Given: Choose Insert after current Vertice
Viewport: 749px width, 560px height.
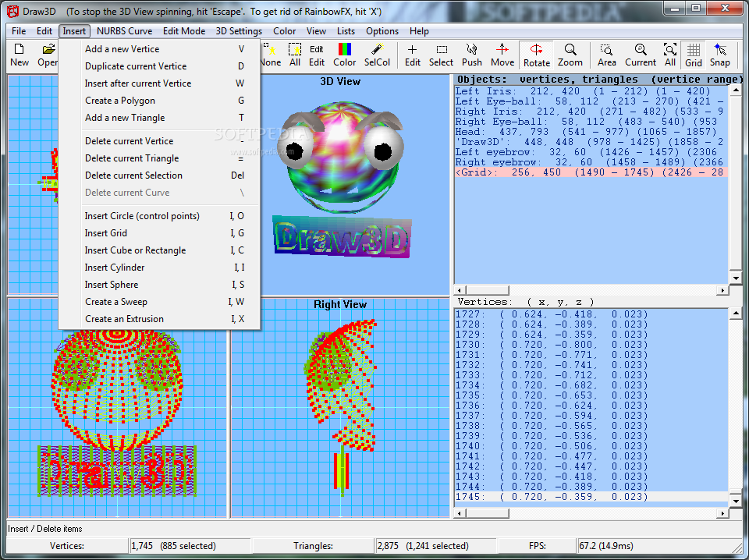Looking at the screenshot, I should click(x=159, y=83).
